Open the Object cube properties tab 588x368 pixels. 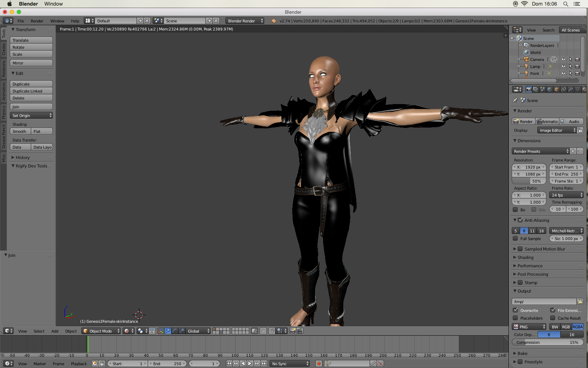(x=556, y=89)
